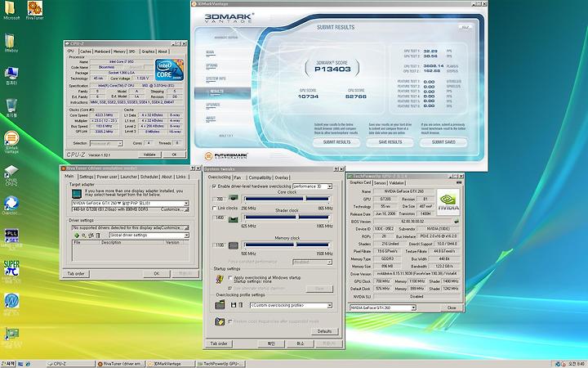
Task: Open the Force constant performance dropdown
Action: click(x=312, y=263)
